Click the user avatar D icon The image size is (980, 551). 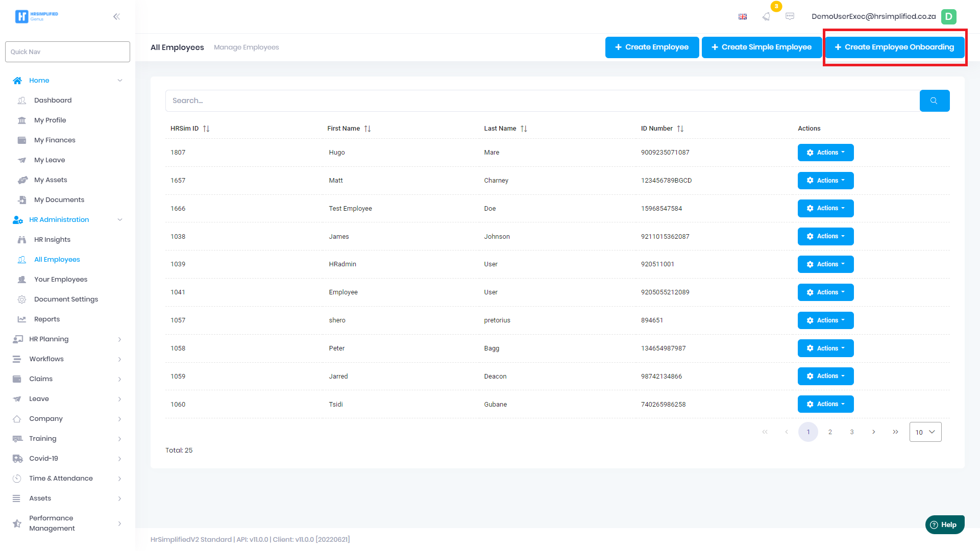click(x=948, y=16)
